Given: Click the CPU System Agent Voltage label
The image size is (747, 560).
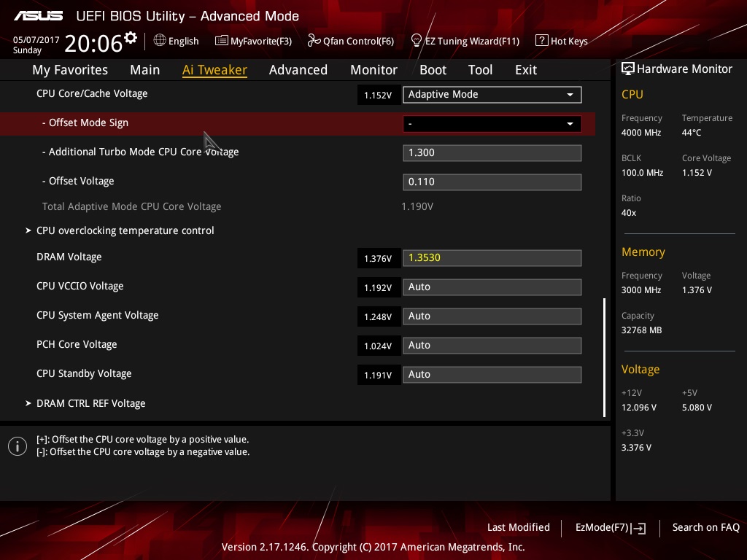Looking at the screenshot, I should [x=98, y=315].
